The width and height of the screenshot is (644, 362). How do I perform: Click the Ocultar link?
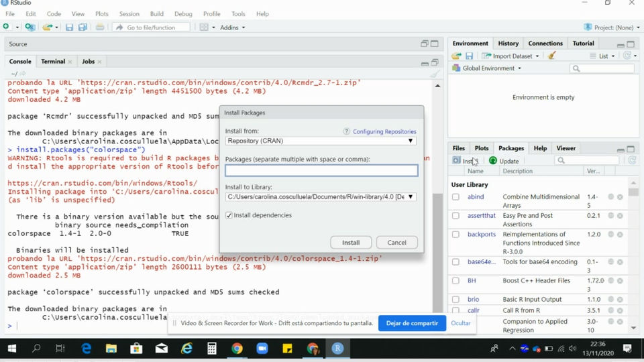pos(460,323)
